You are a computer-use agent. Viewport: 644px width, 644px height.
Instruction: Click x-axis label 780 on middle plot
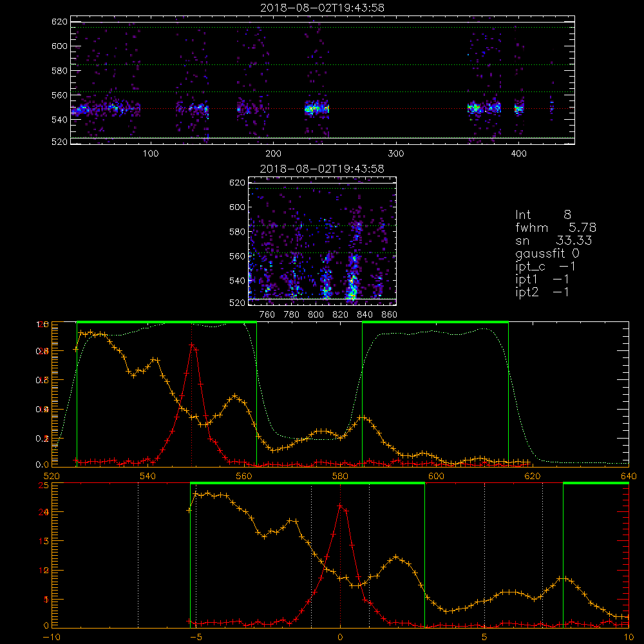tap(292, 315)
